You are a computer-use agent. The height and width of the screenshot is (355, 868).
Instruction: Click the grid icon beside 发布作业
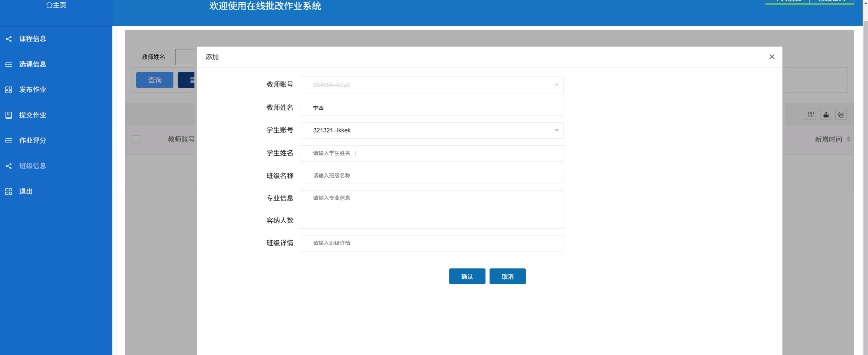click(x=9, y=90)
